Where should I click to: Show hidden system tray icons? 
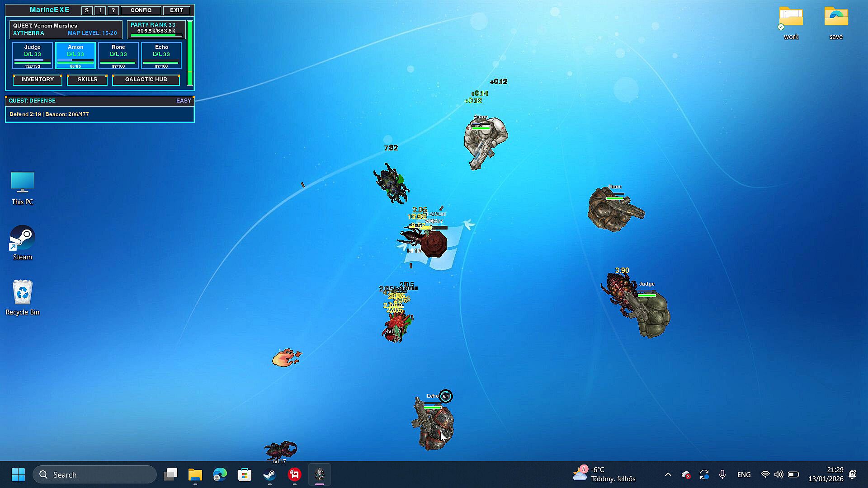click(x=668, y=474)
